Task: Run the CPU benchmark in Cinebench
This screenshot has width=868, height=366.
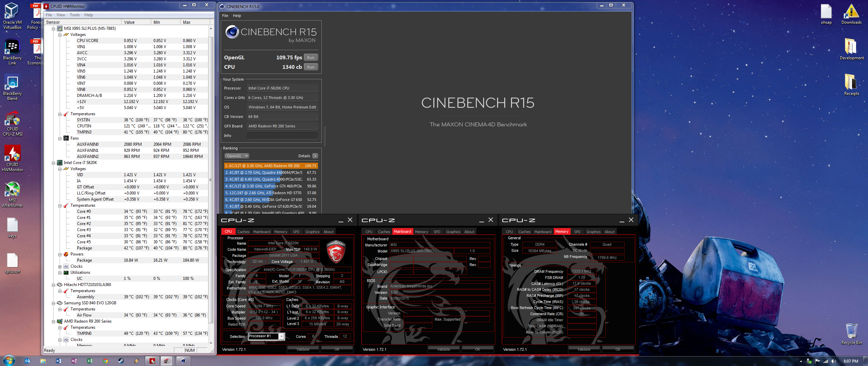Action: 311,67
